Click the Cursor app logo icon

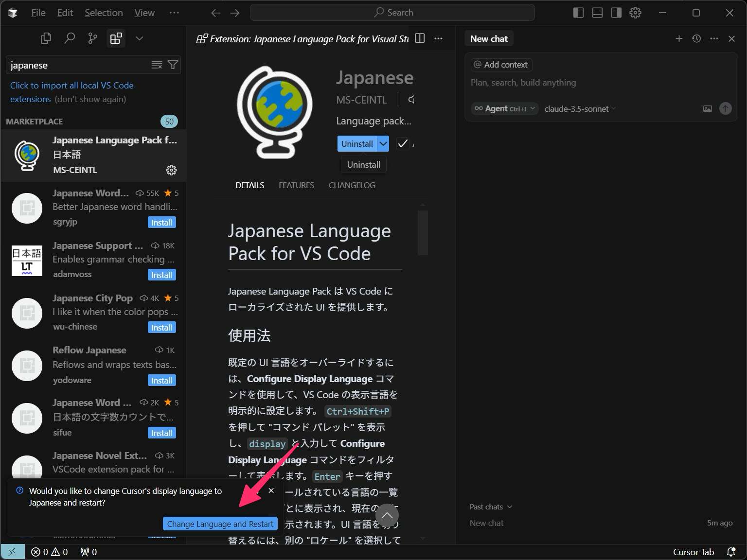[x=13, y=13]
